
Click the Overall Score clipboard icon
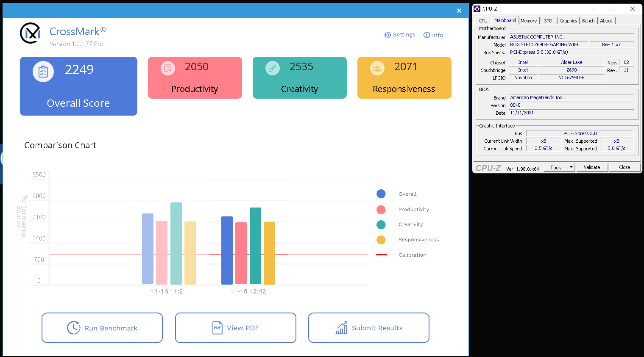43,72
